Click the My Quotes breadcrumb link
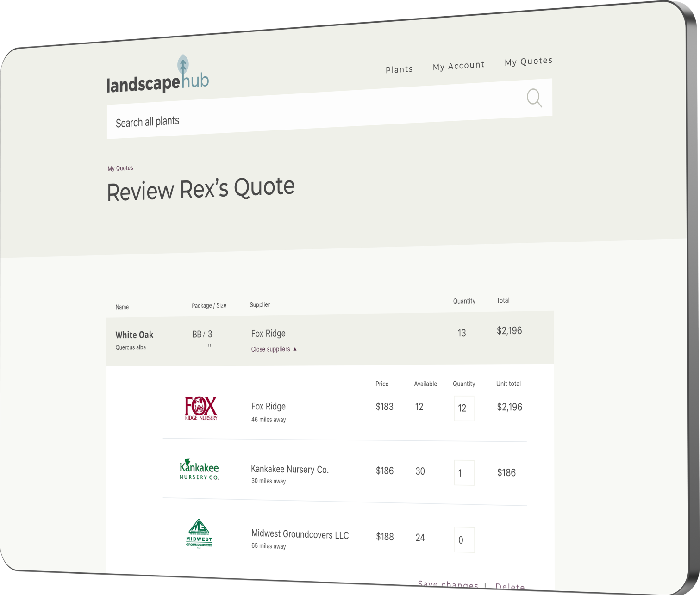The width and height of the screenshot is (700, 595). pos(120,168)
